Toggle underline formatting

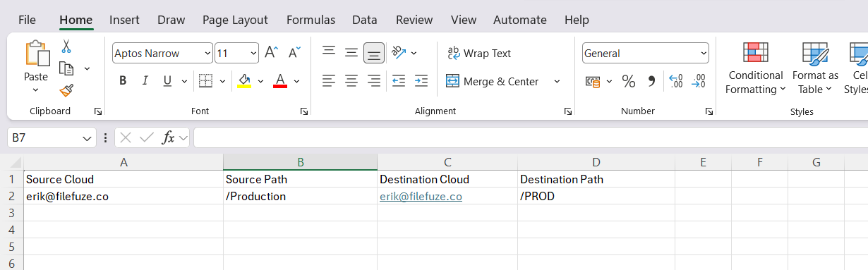[x=167, y=81]
